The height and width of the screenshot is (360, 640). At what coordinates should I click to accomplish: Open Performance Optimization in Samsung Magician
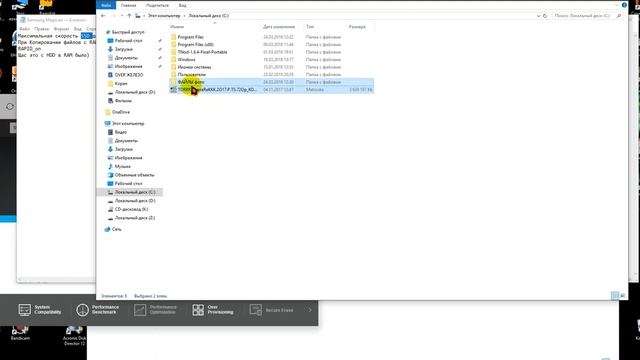pos(156,310)
